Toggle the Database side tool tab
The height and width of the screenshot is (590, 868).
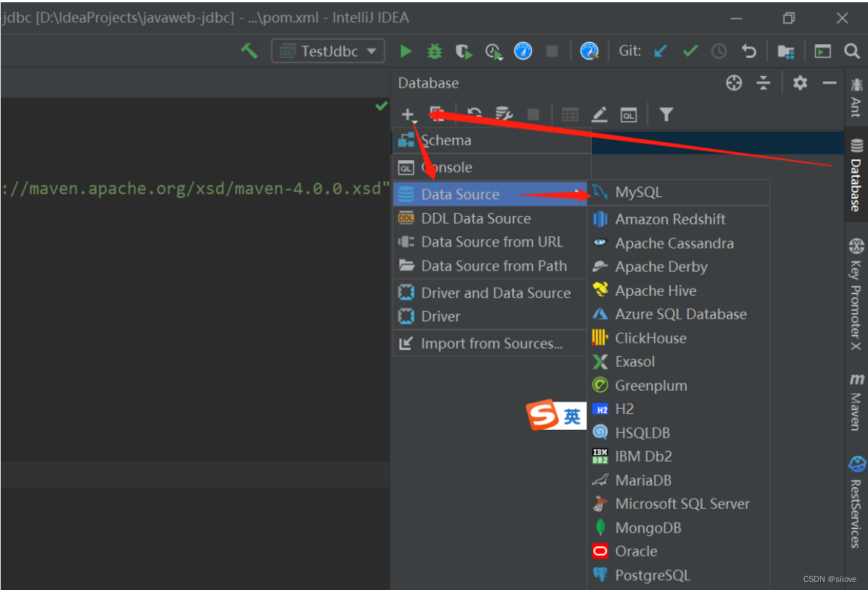pos(856,176)
